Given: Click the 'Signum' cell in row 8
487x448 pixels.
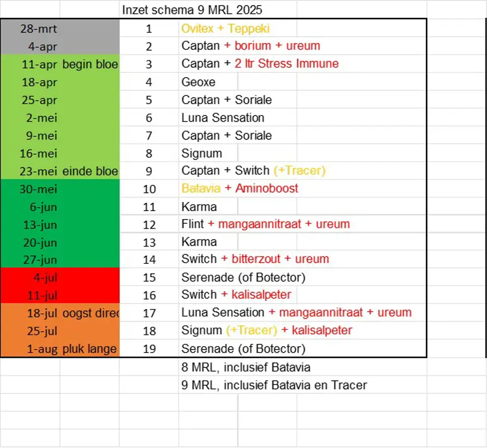Looking at the screenshot, I should (202, 153).
